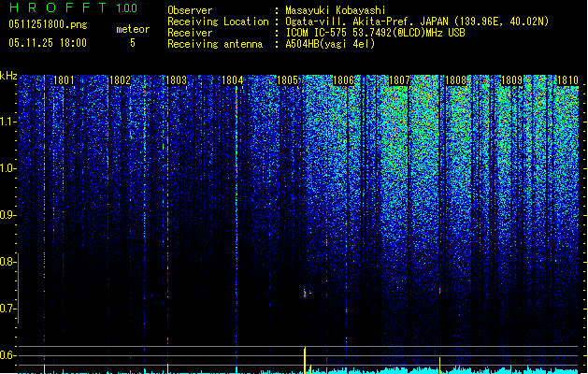Click the 'Receiving Location' label
This screenshot has width=588, height=374.
click(218, 22)
